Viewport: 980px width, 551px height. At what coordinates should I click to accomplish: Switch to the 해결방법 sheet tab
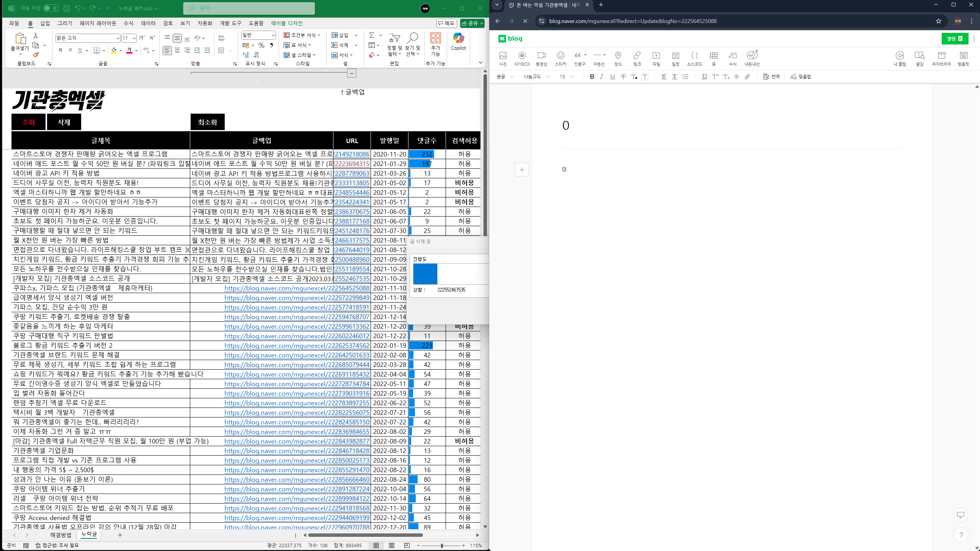pyautogui.click(x=60, y=535)
